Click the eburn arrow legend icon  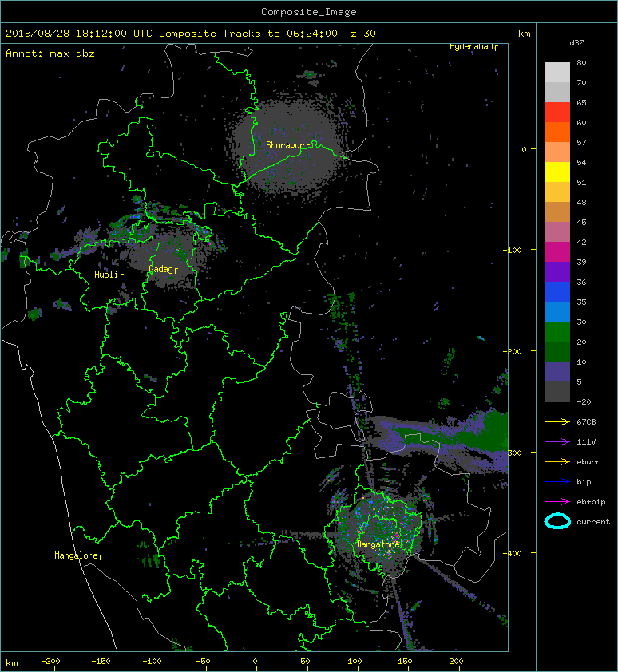pyautogui.click(x=557, y=461)
